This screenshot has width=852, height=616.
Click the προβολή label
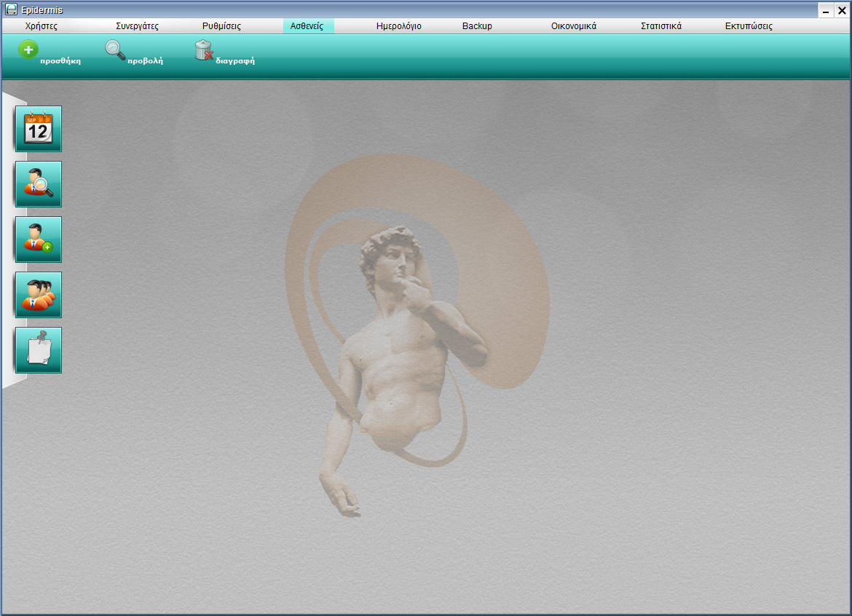(145, 61)
